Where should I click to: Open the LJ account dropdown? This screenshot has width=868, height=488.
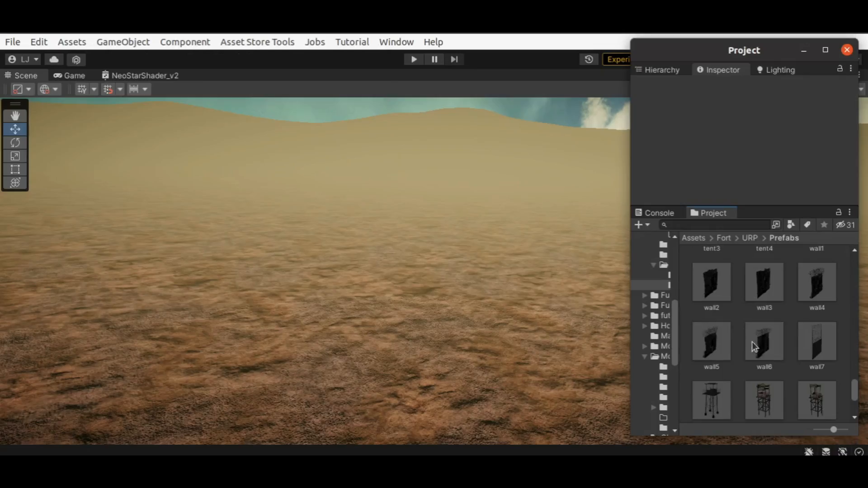pos(23,59)
